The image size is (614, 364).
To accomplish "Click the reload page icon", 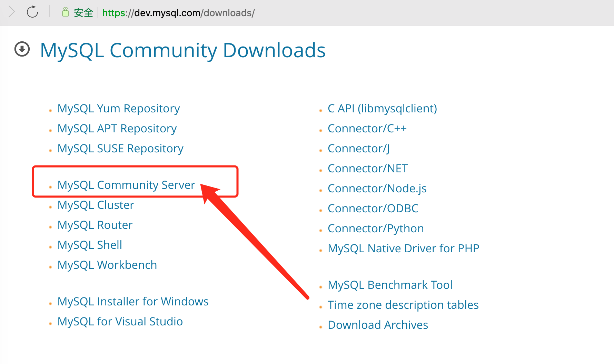I will click(x=32, y=11).
